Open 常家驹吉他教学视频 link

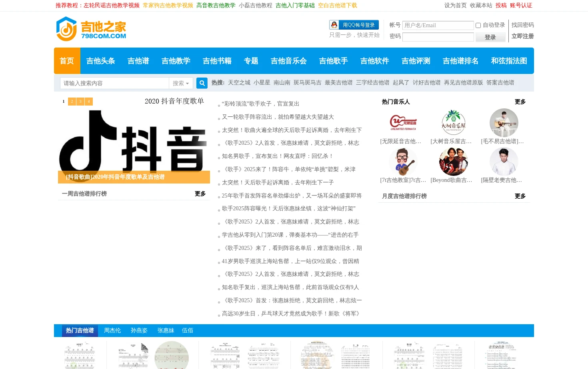pos(168,6)
